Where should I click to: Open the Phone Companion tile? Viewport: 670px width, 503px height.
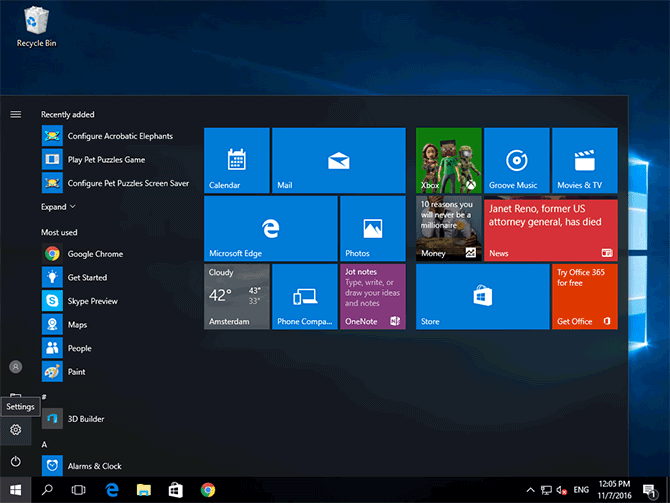point(305,297)
